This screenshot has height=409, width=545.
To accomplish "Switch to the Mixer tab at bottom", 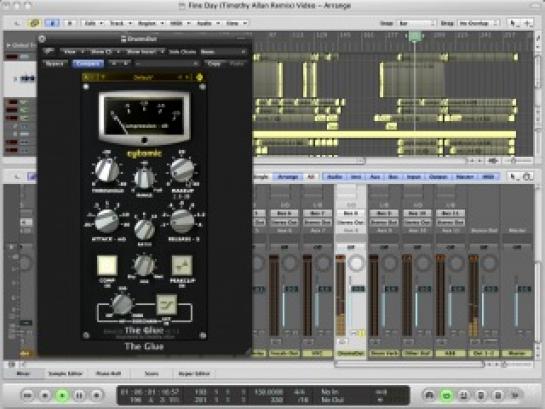I will point(23,374).
